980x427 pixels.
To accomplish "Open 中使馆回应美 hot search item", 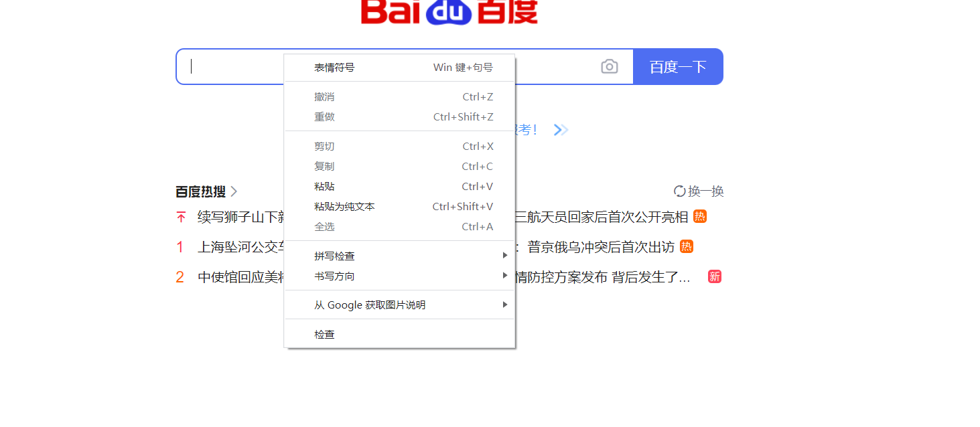I will [240, 276].
